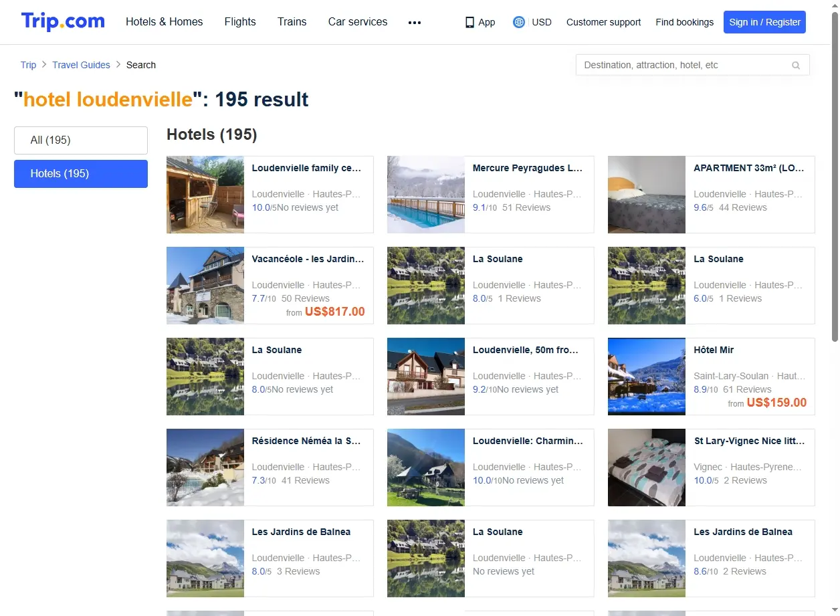Click the US$159.00 price
The width and height of the screenshot is (840, 616).
point(776,403)
